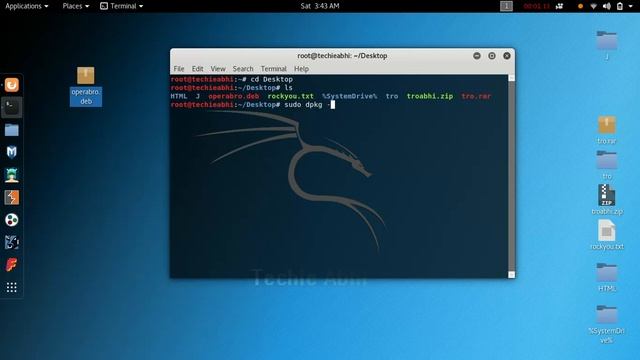
Task: Click the screen recording timer indicator
Action: point(536,6)
